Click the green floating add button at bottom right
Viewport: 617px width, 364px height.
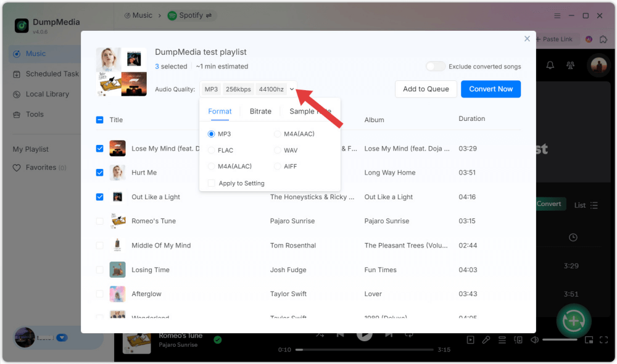pos(573,321)
